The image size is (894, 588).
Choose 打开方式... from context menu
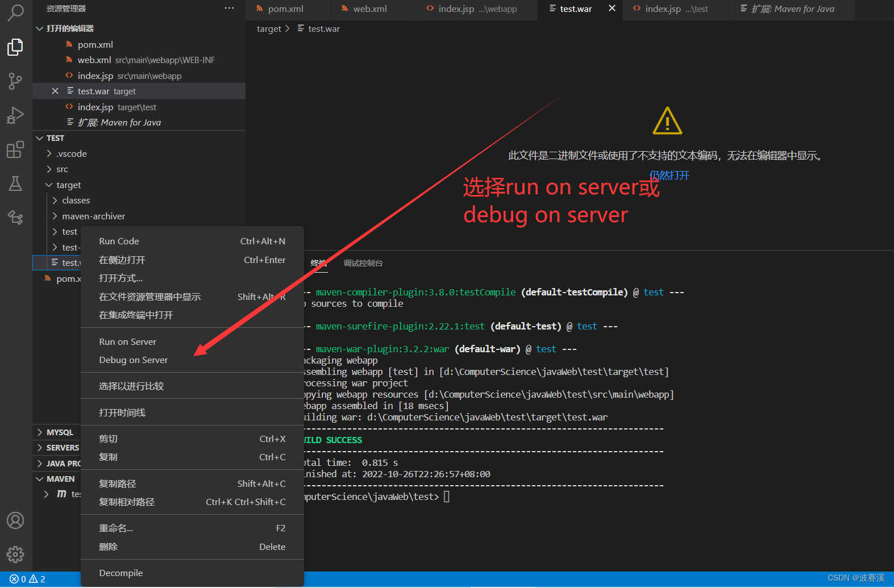tap(192, 278)
